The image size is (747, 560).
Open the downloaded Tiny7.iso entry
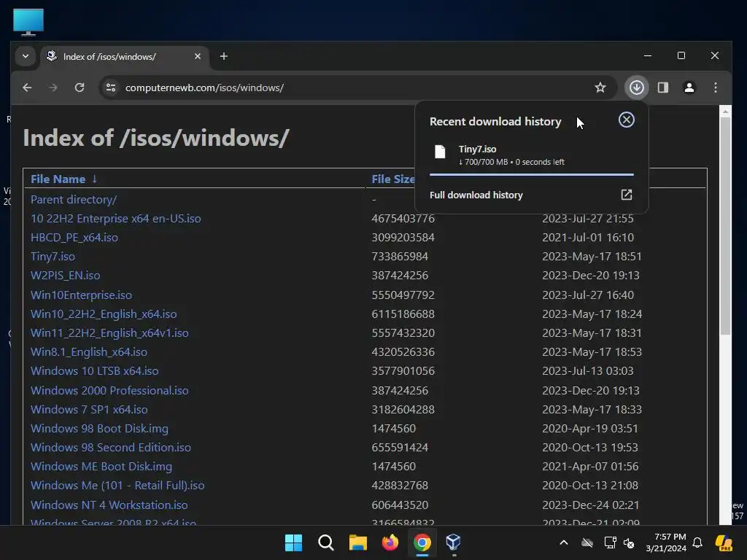pos(531,155)
